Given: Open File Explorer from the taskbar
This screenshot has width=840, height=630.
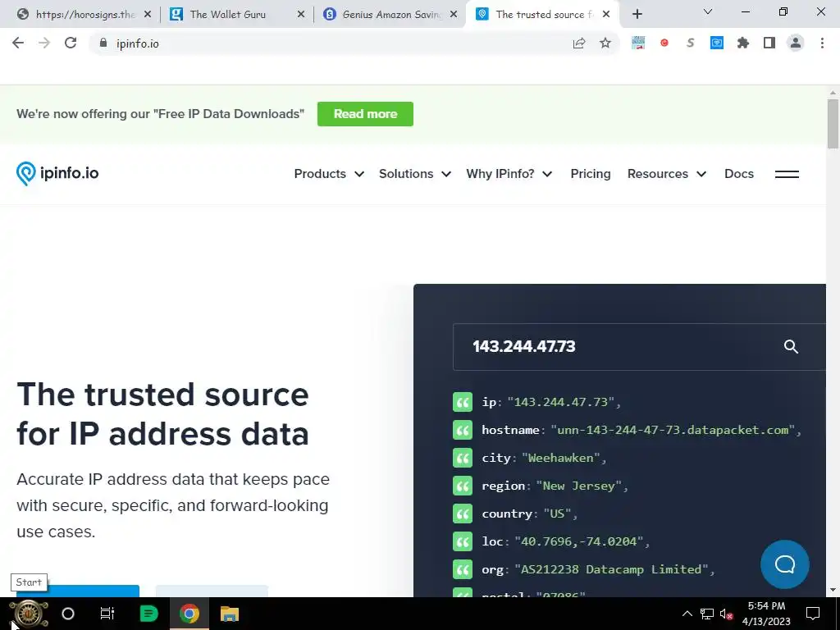Looking at the screenshot, I should coord(230,614).
